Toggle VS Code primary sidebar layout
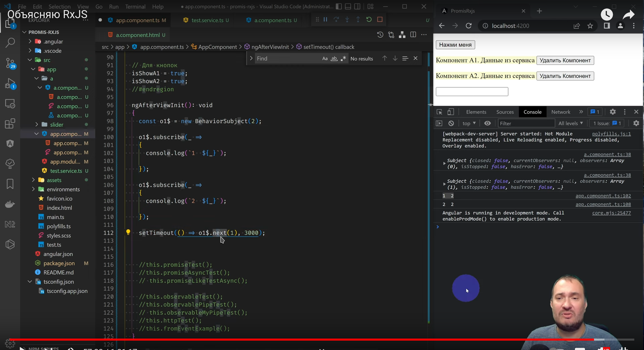644x350 pixels. click(339, 6)
